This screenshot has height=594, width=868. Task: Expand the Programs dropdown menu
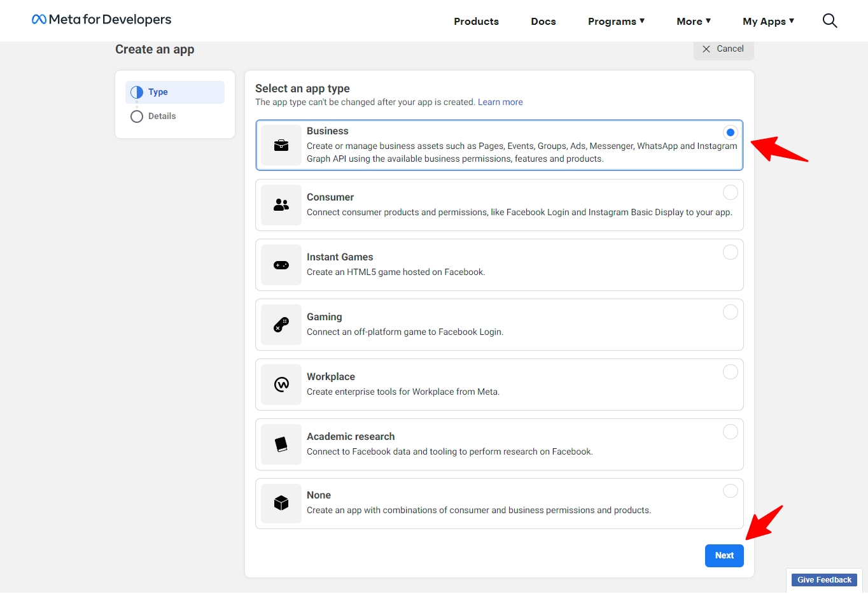[x=615, y=22]
